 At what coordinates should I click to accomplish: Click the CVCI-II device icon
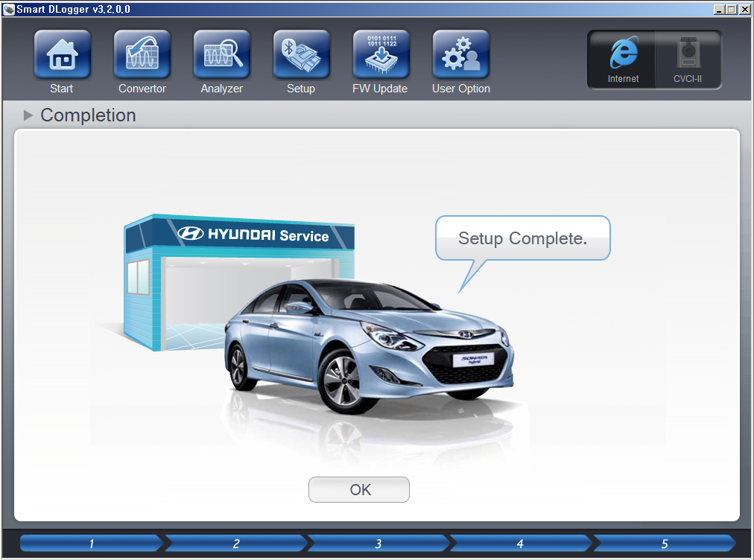click(688, 59)
